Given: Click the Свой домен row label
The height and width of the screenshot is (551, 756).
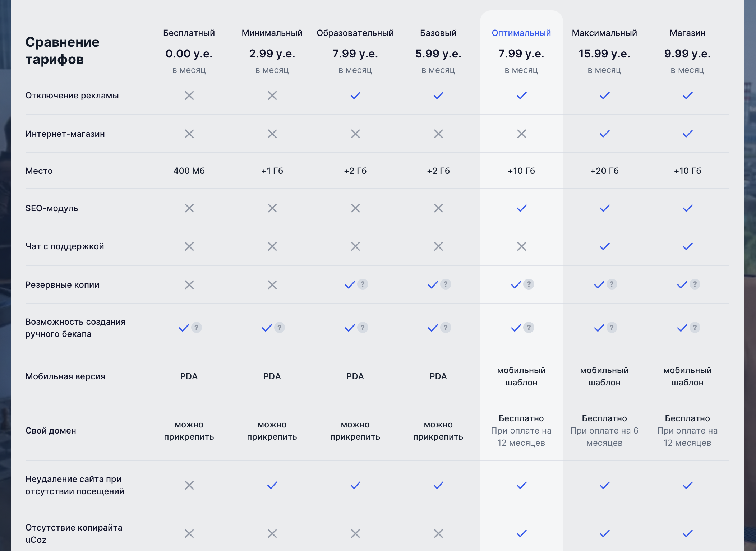Looking at the screenshot, I should (x=51, y=431).
